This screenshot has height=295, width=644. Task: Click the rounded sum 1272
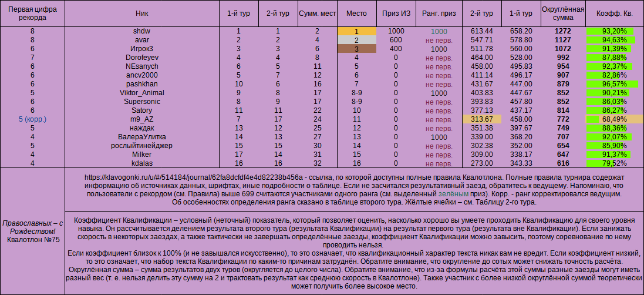[563, 31]
